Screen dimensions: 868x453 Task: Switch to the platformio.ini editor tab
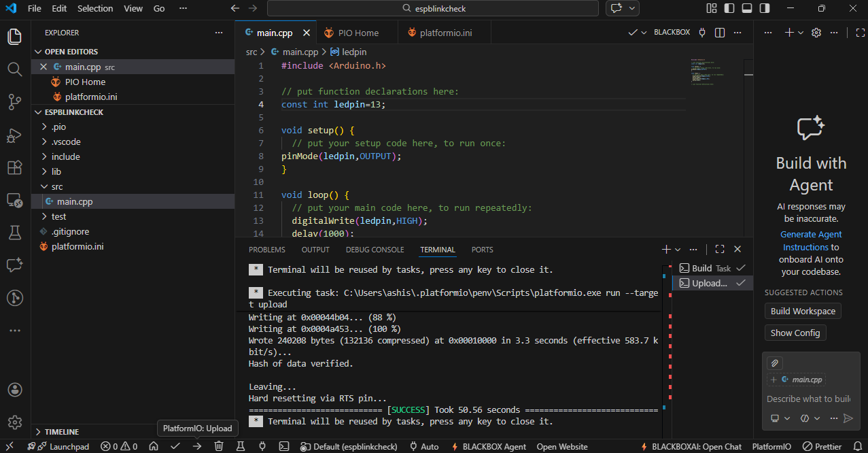pos(446,33)
